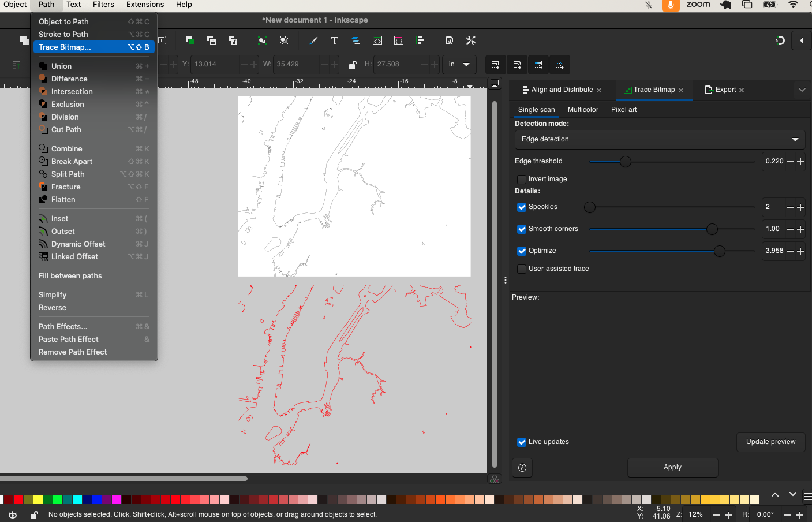Open the units dropdown showing 'in'
812x522 pixels.
coord(459,65)
